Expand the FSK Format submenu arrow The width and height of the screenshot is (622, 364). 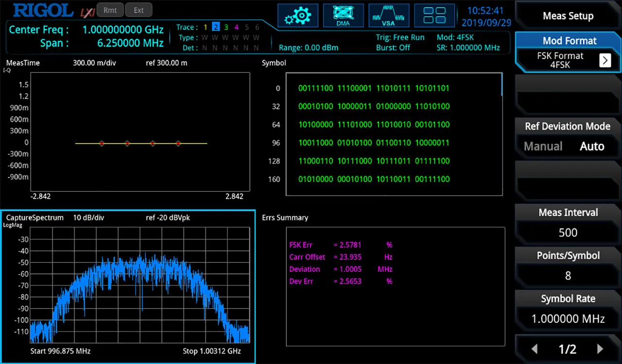click(605, 60)
